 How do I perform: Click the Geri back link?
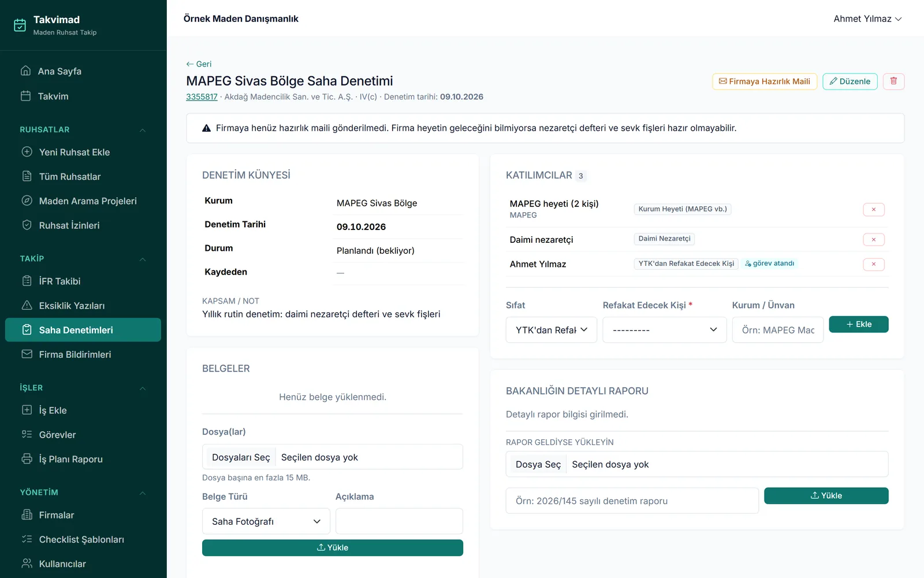199,64
